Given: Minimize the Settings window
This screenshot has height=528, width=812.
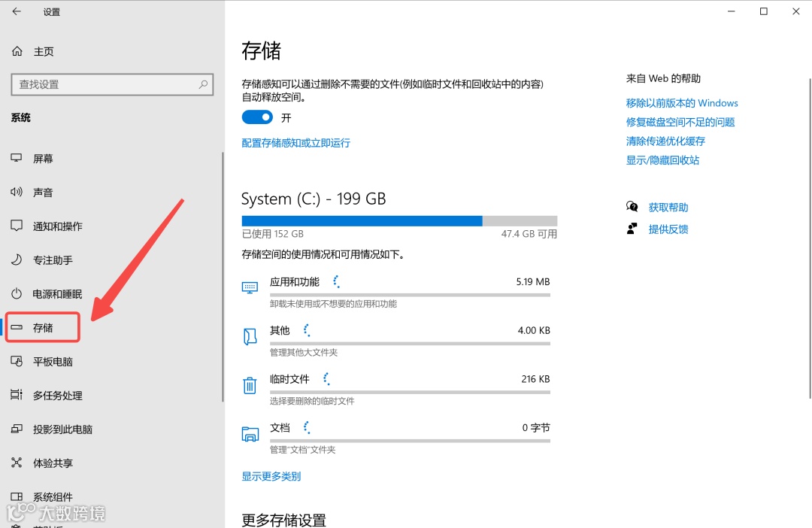Looking at the screenshot, I should tap(732, 11).
